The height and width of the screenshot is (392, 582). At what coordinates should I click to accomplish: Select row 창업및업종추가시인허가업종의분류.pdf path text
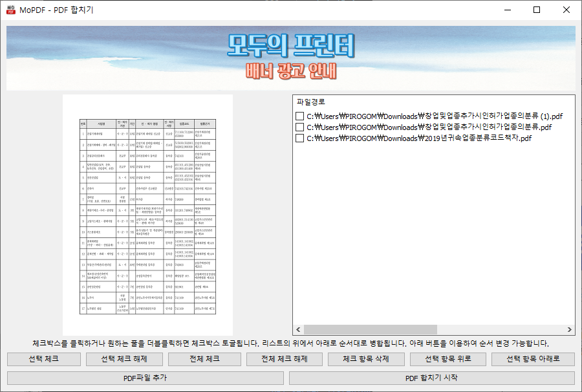(x=429, y=127)
